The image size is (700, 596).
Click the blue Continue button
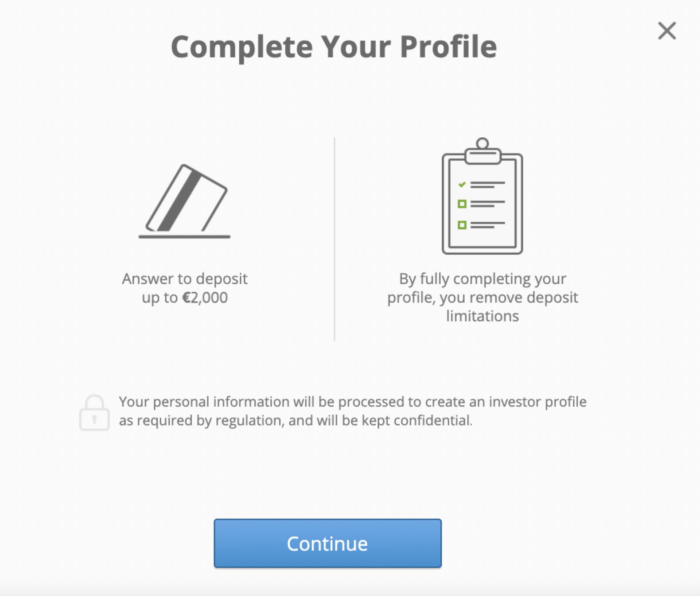327,543
